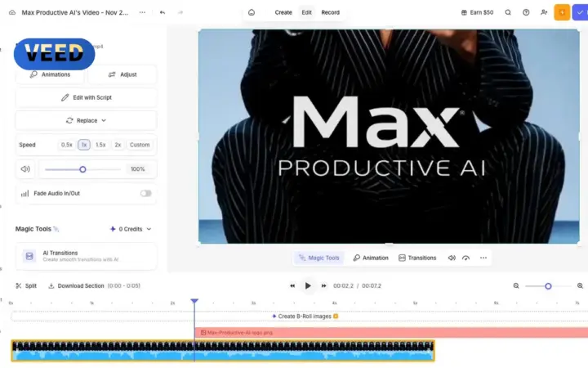Viewport: 588px width, 368px height.
Task: Open more options in canvas toolbar
Action: [x=483, y=258]
